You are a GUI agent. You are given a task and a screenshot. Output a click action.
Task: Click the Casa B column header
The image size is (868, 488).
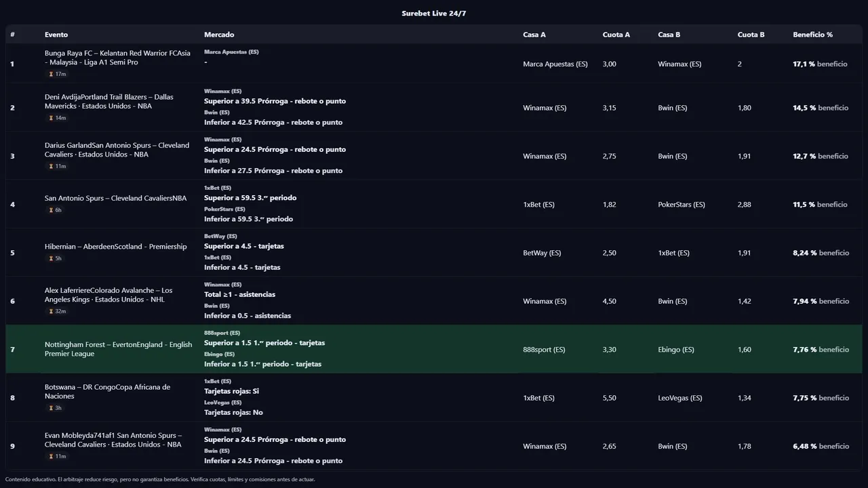pyautogui.click(x=669, y=35)
